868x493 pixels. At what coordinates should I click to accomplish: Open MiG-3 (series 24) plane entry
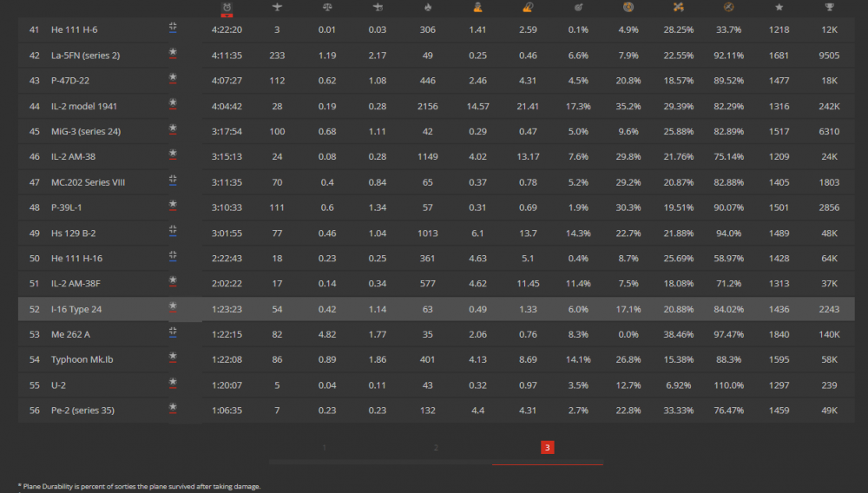pos(86,132)
